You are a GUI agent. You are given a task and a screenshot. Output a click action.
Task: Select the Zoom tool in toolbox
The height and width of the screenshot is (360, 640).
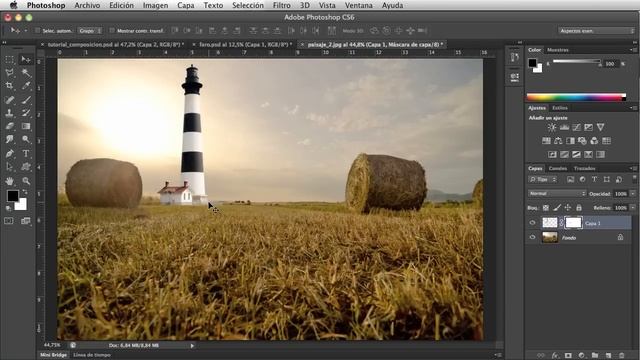[x=26, y=180]
